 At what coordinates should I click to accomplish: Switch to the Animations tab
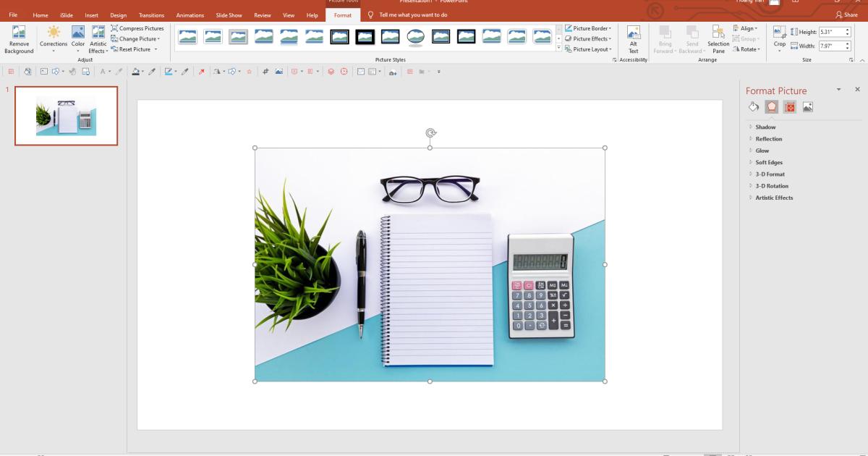tap(190, 14)
